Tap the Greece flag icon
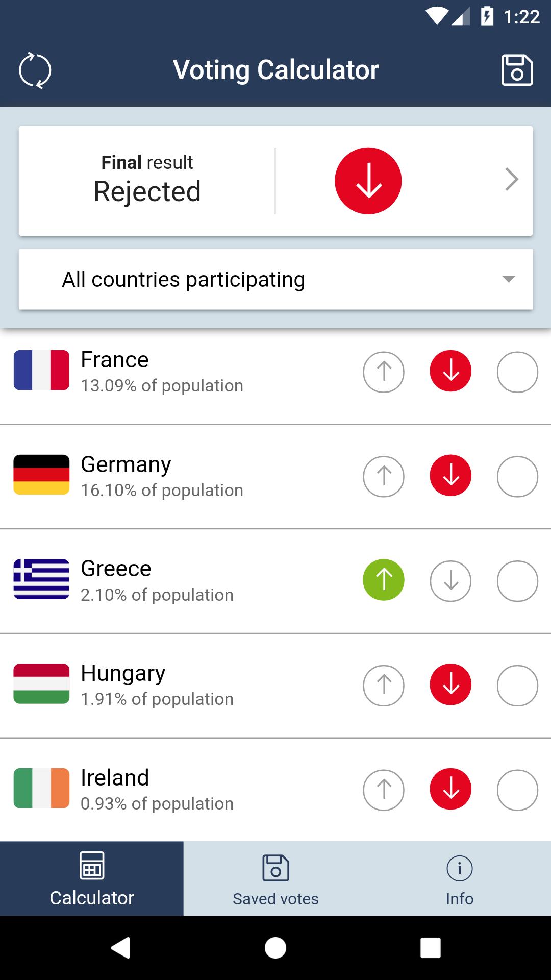 pyautogui.click(x=41, y=579)
